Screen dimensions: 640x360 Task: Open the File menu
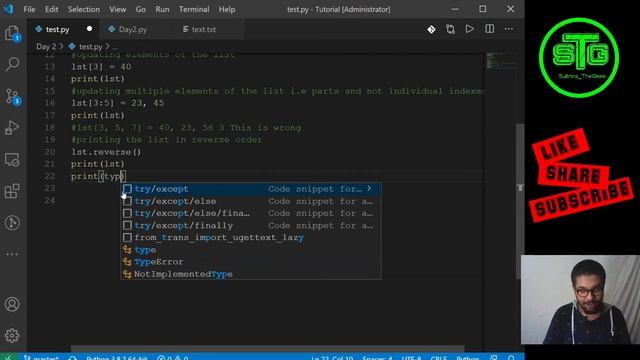pos(29,9)
